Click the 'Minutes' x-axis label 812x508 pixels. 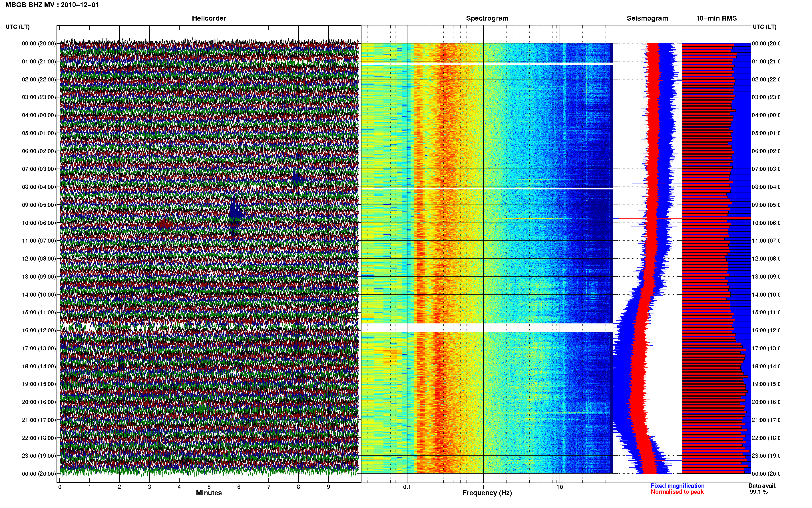[x=209, y=493]
